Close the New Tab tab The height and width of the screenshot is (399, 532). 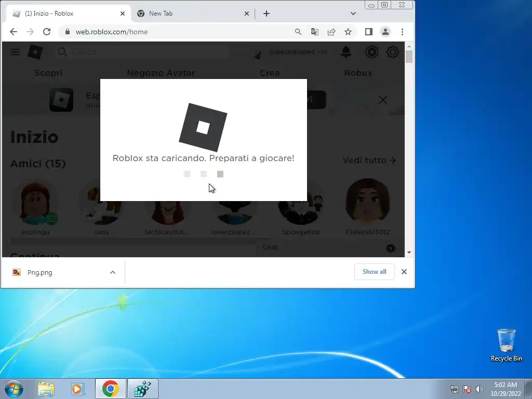247,14
